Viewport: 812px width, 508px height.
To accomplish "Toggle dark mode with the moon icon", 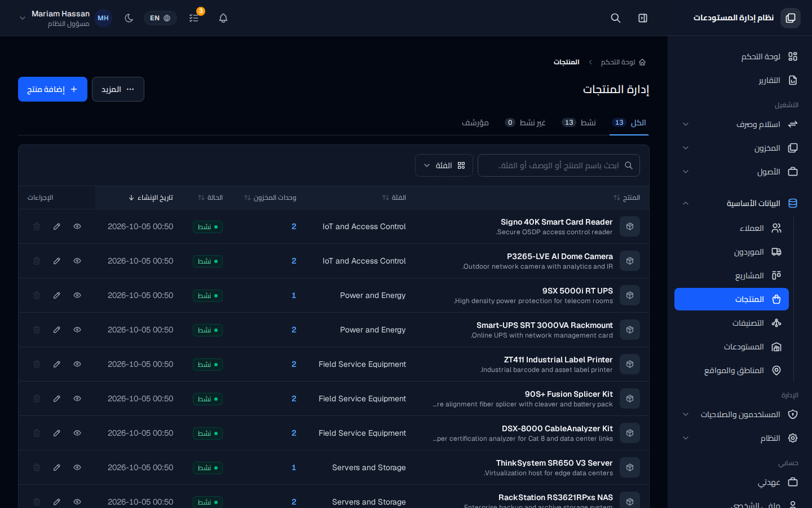I will [x=129, y=18].
